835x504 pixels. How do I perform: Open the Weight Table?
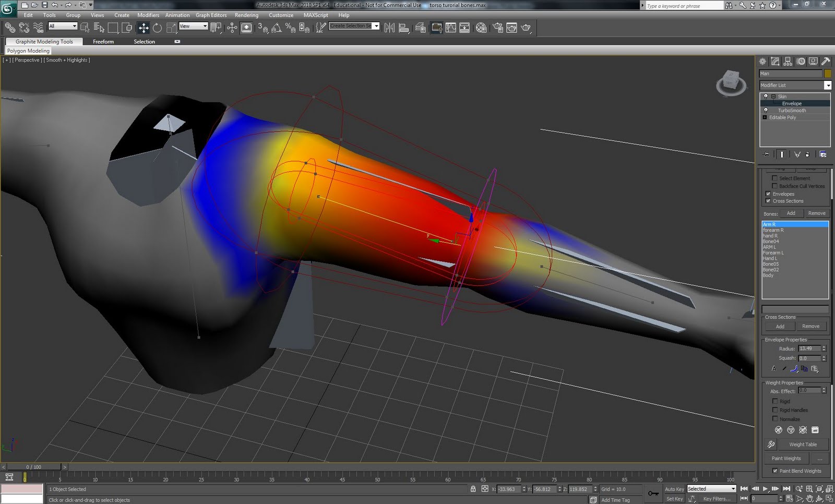tap(803, 444)
